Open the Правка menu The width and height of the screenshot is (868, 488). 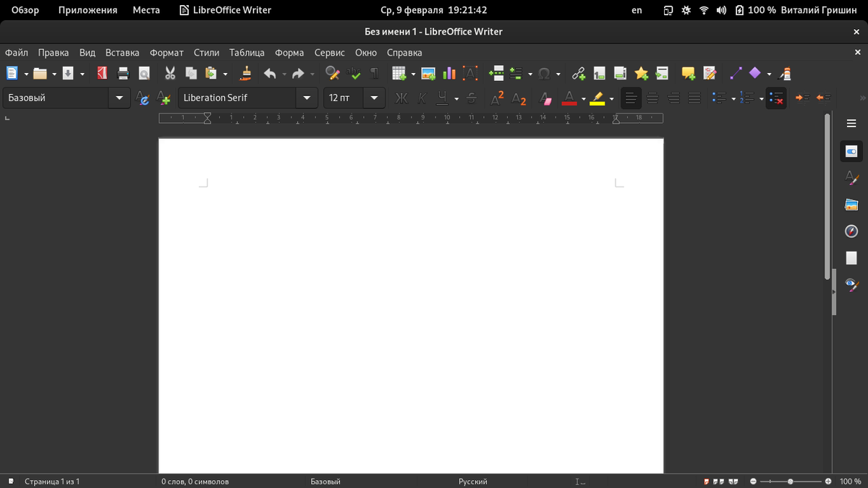click(54, 53)
